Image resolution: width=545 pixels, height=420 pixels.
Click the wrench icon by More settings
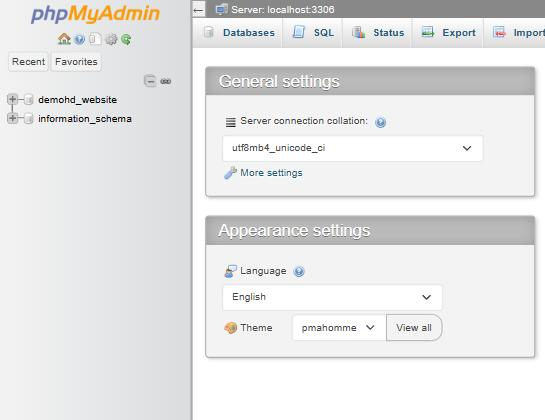point(230,173)
